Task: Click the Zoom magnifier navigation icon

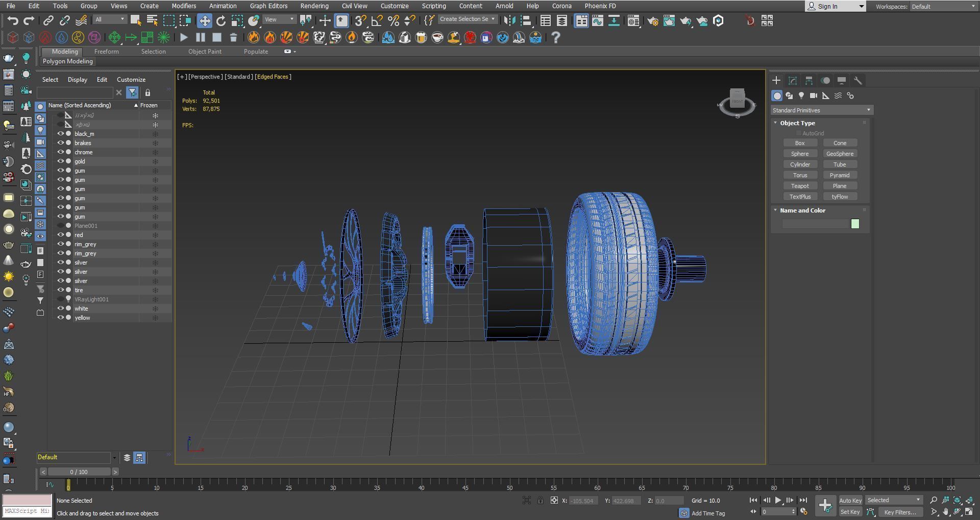Action: tap(934, 500)
